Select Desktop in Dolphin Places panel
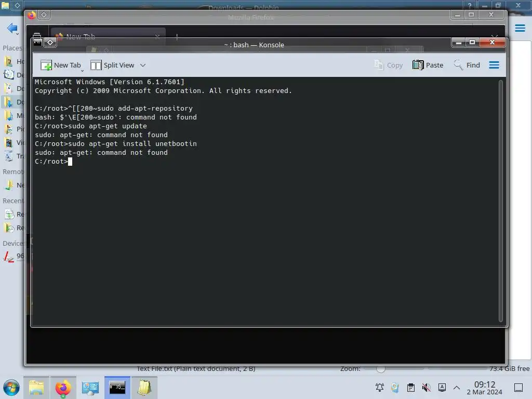The width and height of the screenshot is (532, 399). (14, 75)
